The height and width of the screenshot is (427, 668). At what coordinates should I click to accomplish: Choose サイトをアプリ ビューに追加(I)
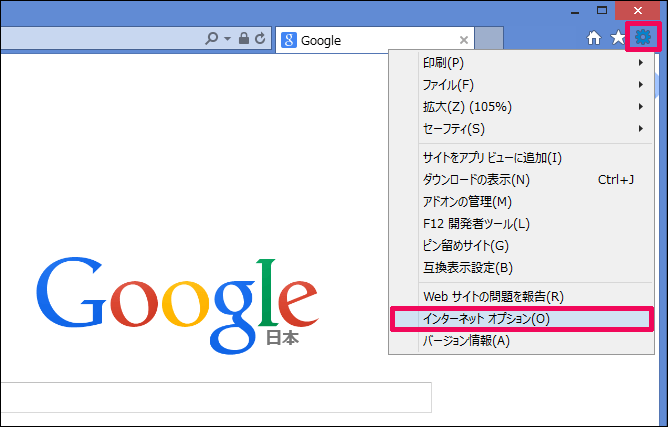point(522,158)
